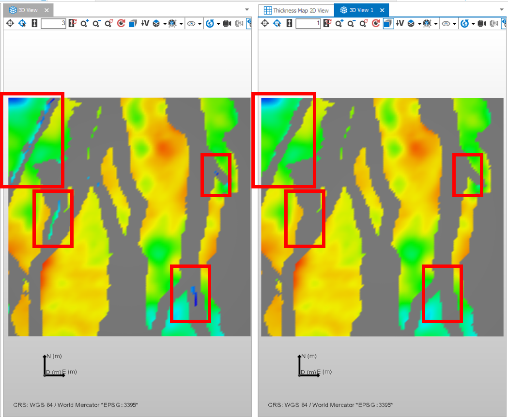Close the left 3D View tab
This screenshot has width=508, height=420.
coord(46,10)
